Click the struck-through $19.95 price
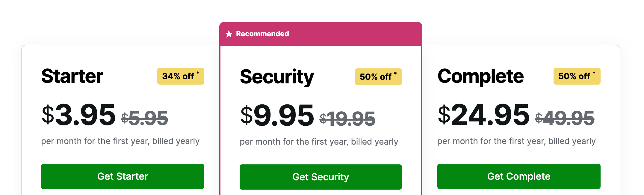 [x=347, y=118]
